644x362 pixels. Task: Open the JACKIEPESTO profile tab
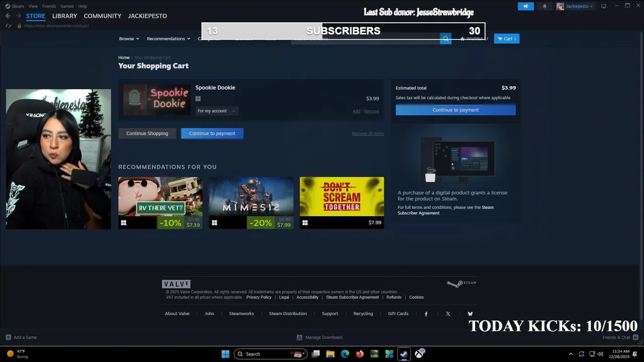click(147, 16)
